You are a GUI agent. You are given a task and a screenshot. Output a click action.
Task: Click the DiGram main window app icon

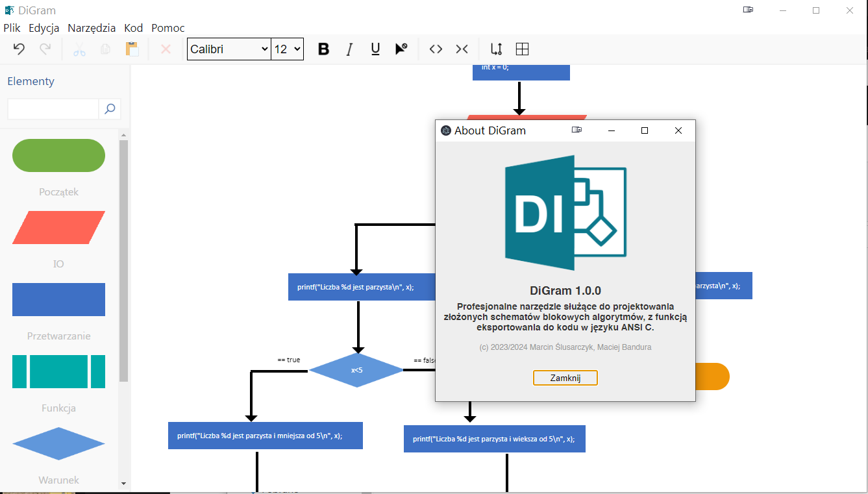(x=9, y=10)
